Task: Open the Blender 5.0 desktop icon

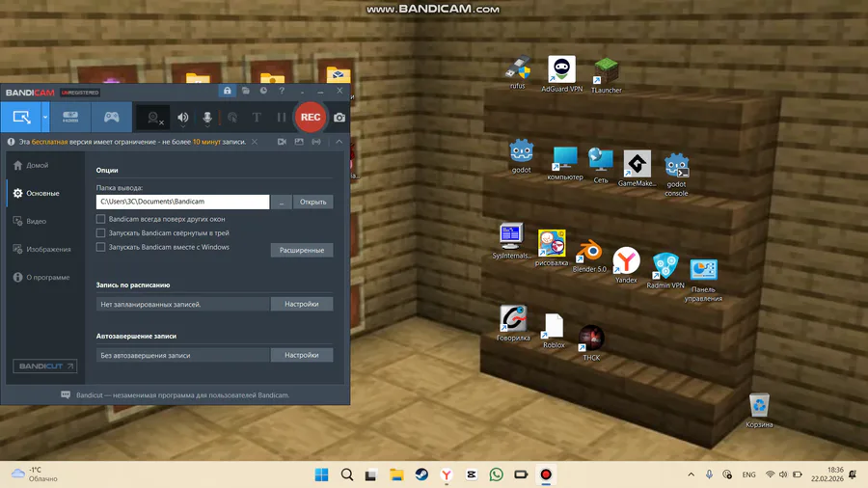Action: [x=589, y=257]
